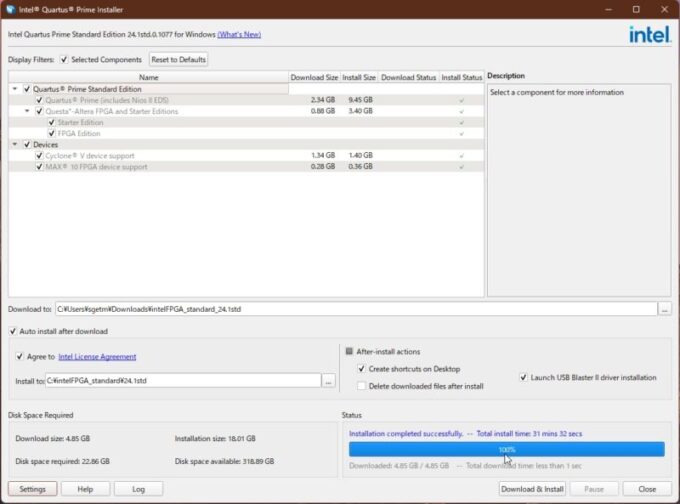This screenshot has width=680, height=504.
Task: Click the install status checkmark for Starter Edition
Action: point(461,123)
